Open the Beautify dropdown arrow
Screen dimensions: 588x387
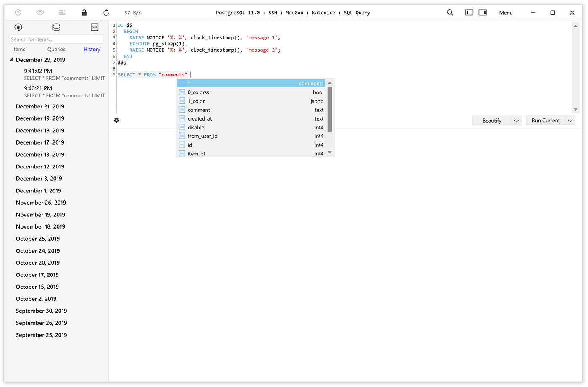[x=517, y=121]
